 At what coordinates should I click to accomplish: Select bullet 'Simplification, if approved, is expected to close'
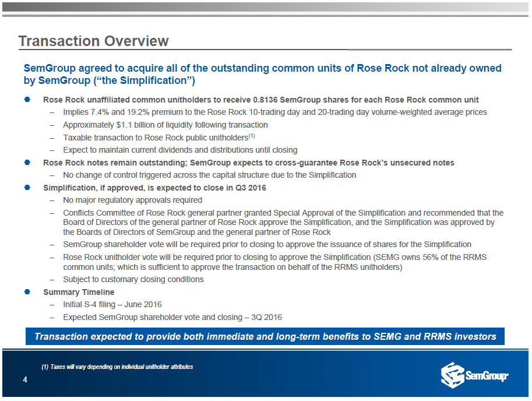point(154,188)
